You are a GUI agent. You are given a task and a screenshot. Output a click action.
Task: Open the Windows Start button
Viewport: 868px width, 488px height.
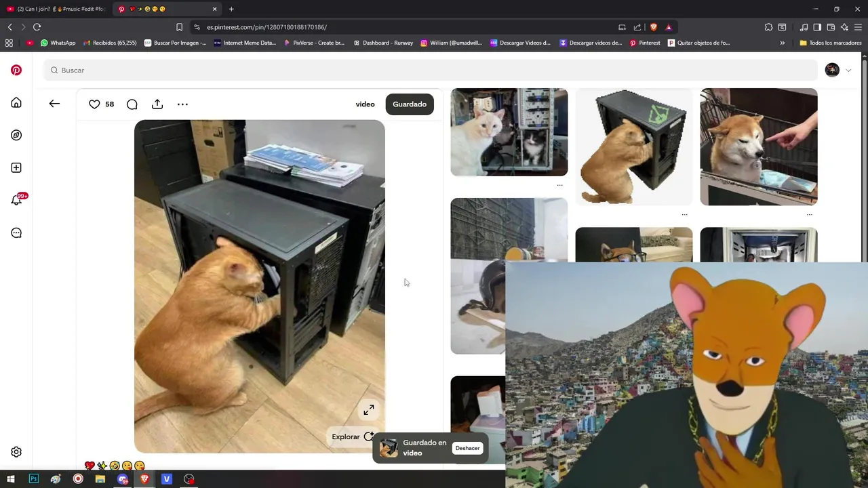[11, 479]
